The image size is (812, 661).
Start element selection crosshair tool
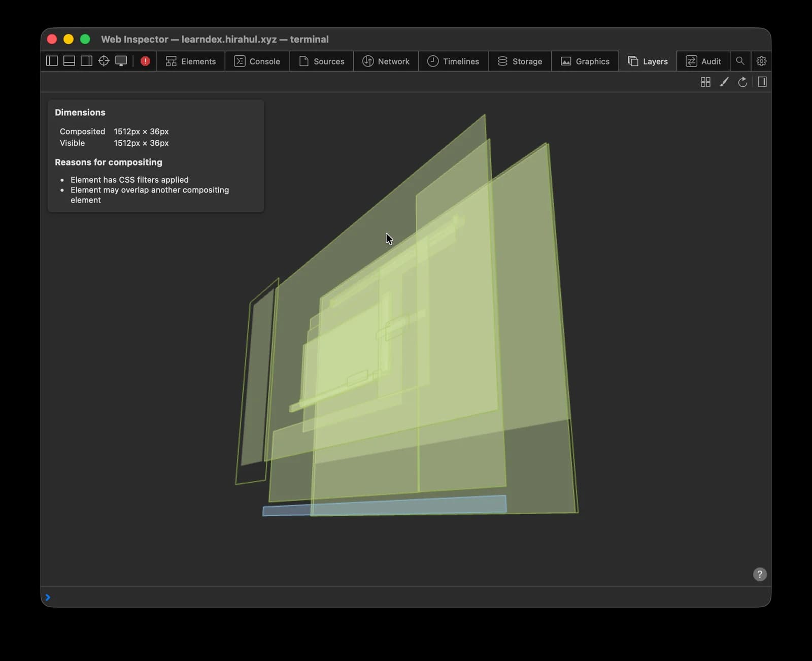pyautogui.click(x=104, y=61)
